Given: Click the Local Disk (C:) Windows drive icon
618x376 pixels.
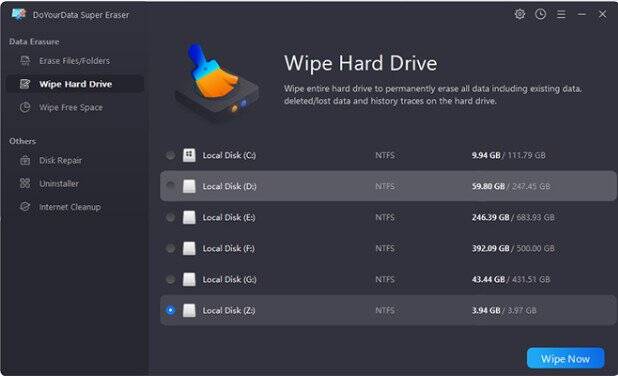Looking at the screenshot, I should 189,155.
